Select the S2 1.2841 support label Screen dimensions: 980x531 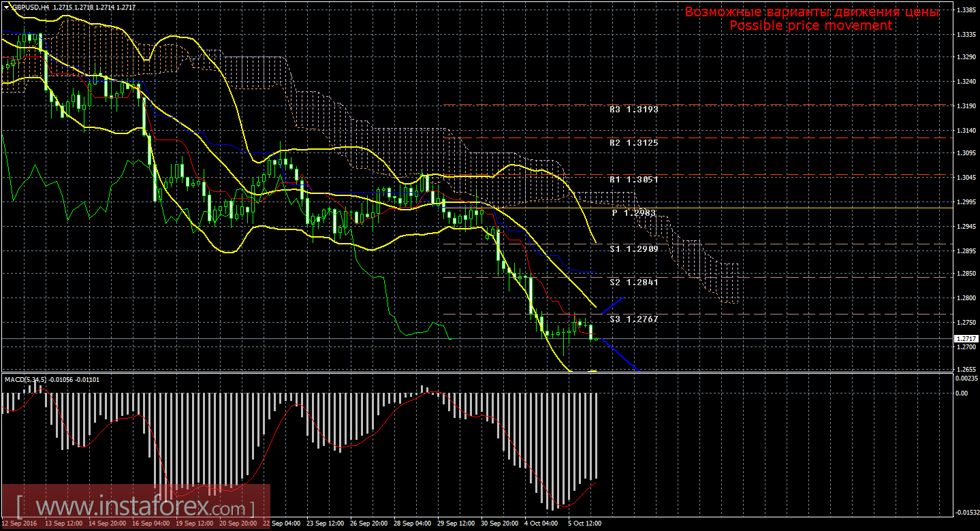point(633,282)
